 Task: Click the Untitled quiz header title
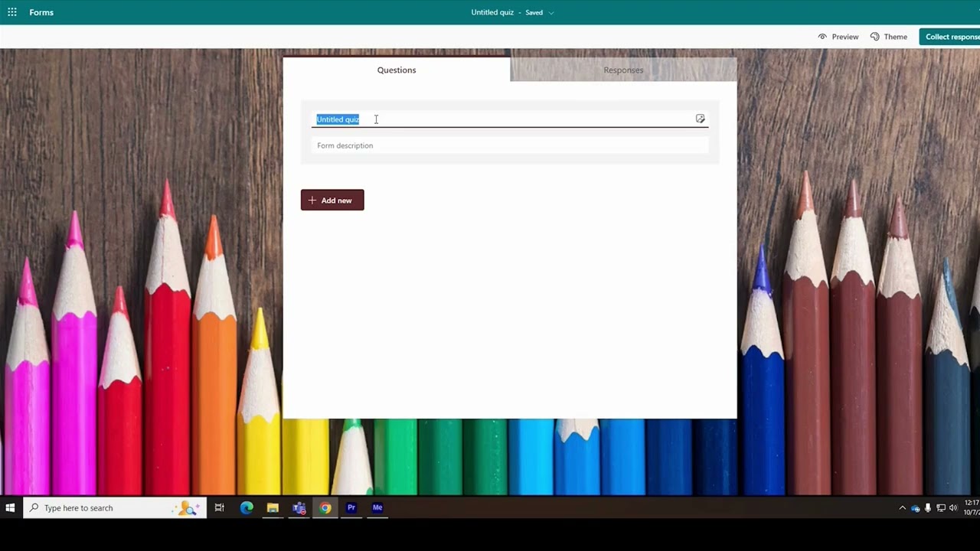pos(492,12)
